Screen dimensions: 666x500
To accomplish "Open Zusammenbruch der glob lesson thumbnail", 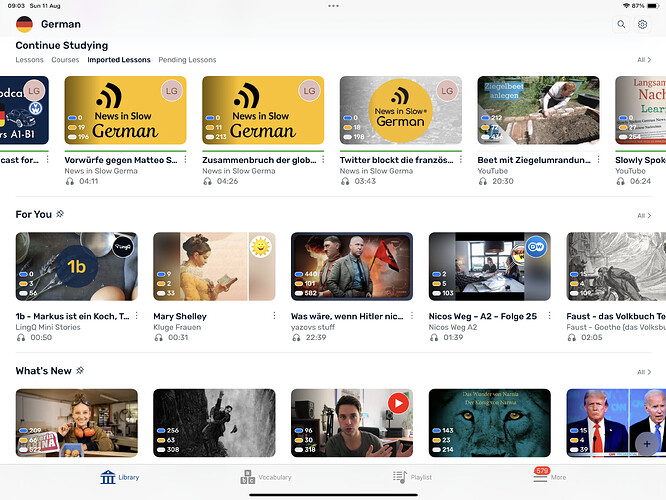I will [263, 110].
